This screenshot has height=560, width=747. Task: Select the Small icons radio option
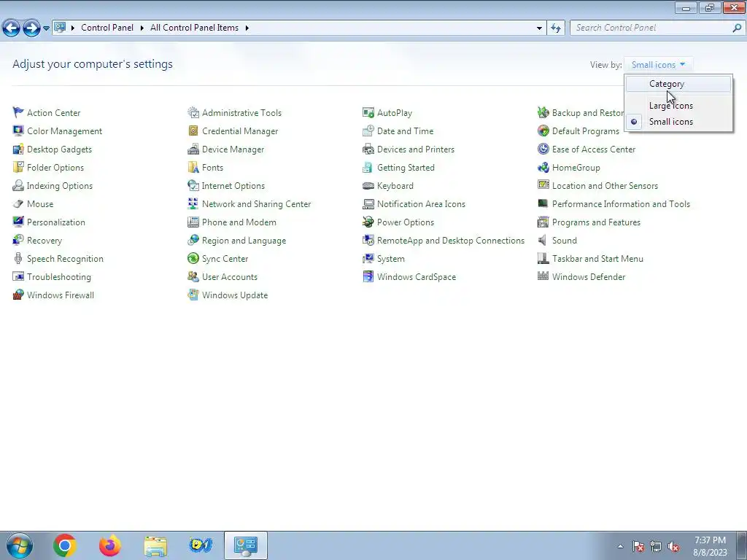point(678,122)
